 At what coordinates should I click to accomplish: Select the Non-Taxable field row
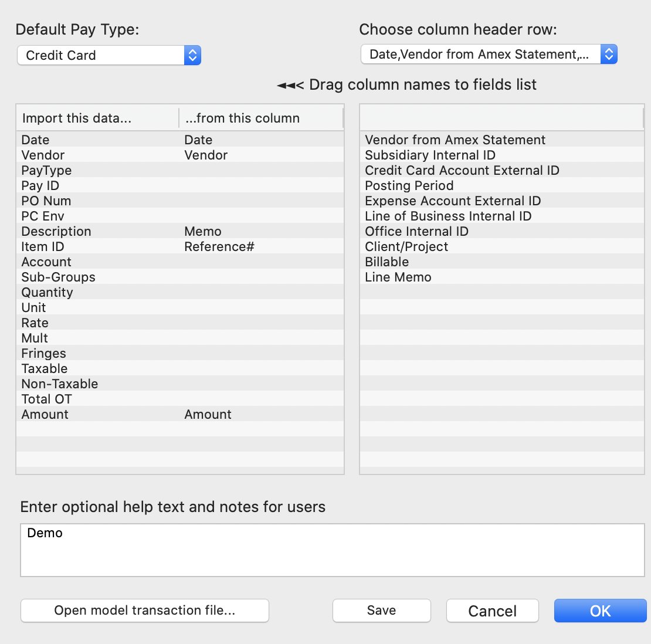180,384
